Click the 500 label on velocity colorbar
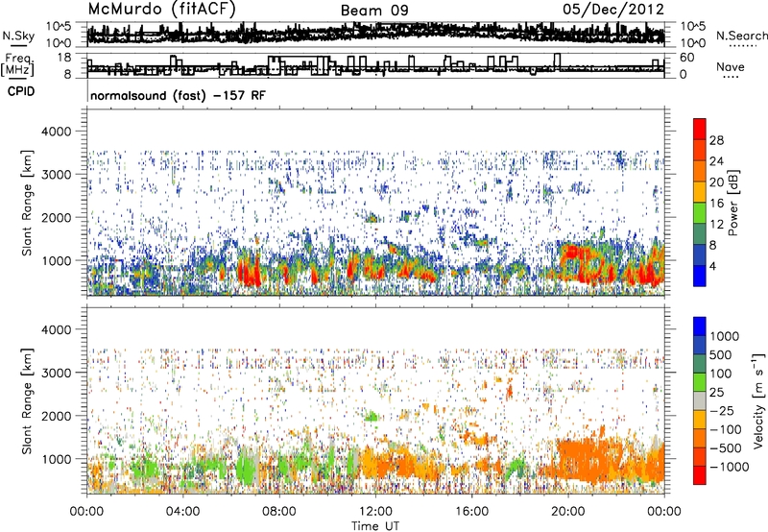Screen dimensions: 768x532 (721, 355)
